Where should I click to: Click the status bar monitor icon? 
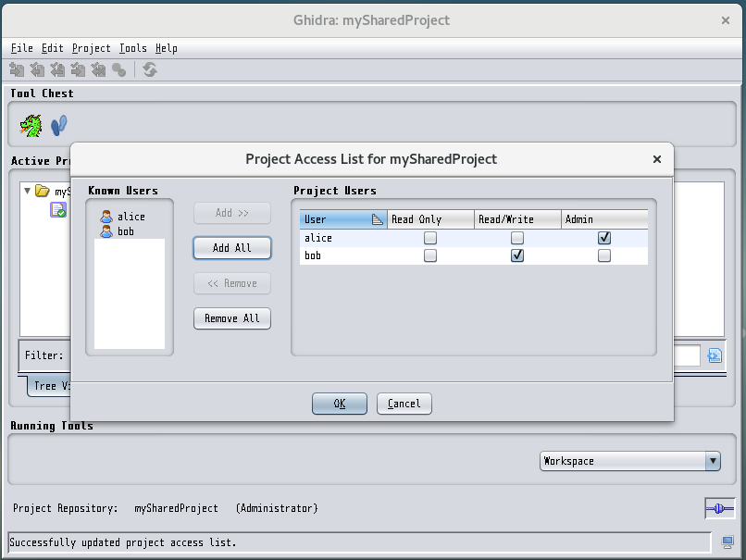(x=727, y=541)
